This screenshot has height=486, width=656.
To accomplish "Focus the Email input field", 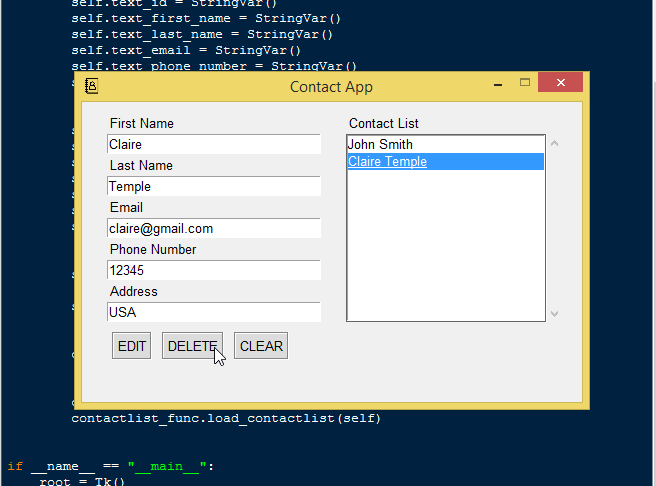I will [213, 229].
